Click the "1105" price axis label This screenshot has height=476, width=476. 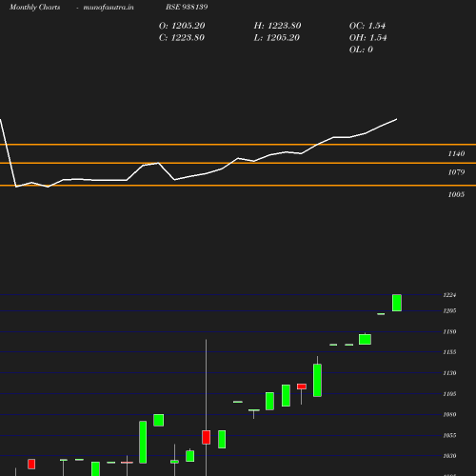point(449,394)
